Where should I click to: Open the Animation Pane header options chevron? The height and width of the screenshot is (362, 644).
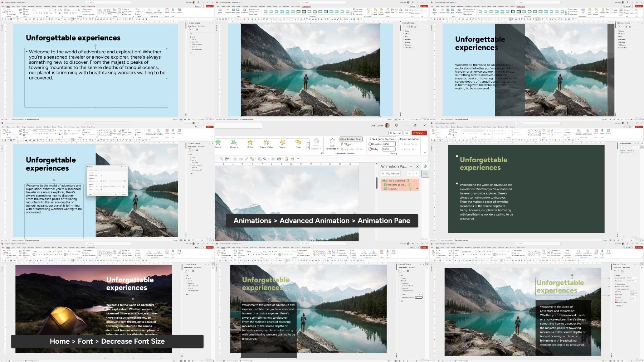click(411, 166)
